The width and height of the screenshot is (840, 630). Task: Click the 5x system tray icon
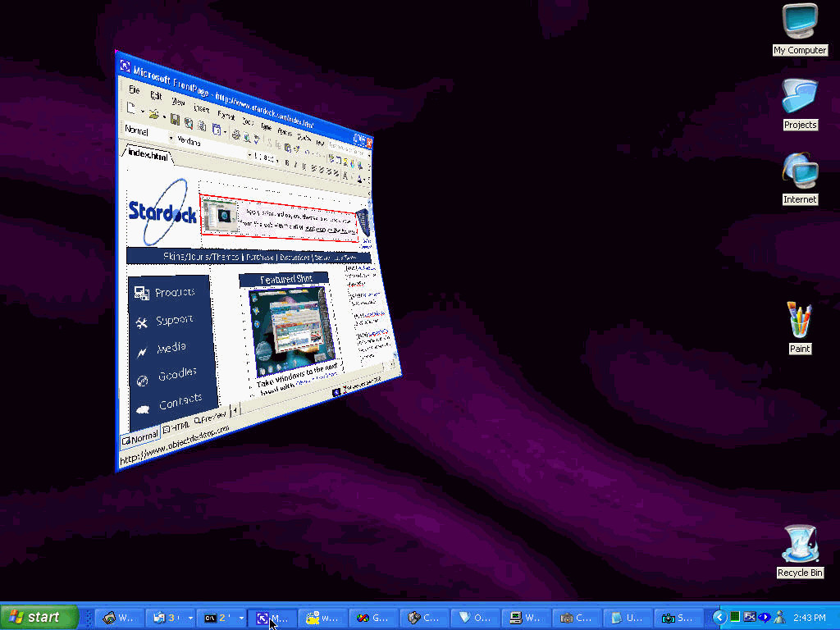[x=750, y=617]
